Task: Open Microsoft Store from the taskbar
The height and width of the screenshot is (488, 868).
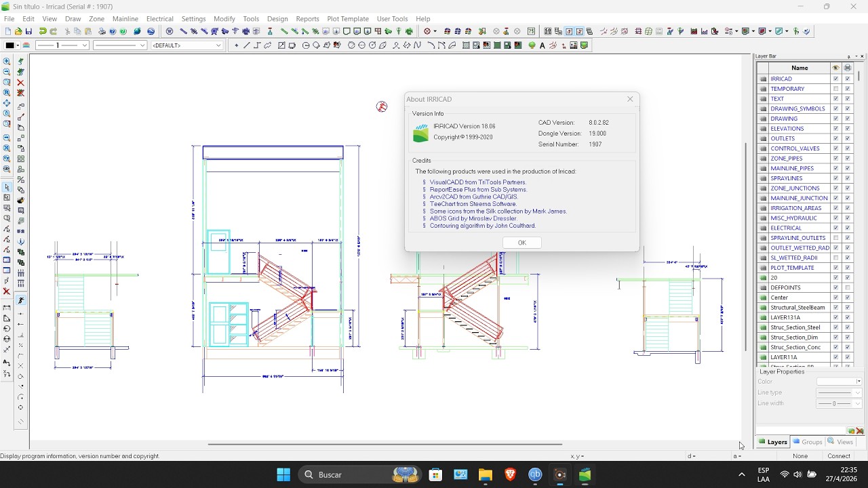Action: [x=435, y=474]
